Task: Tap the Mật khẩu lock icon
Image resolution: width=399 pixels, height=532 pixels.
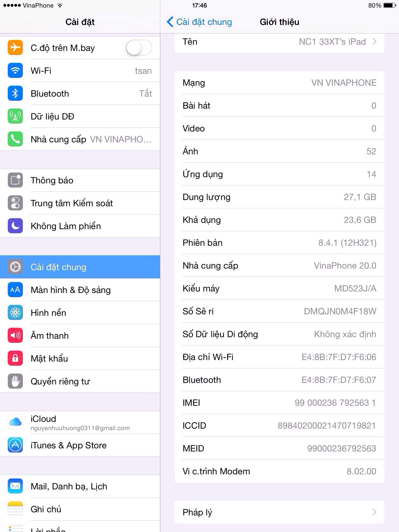Action: tap(15, 358)
